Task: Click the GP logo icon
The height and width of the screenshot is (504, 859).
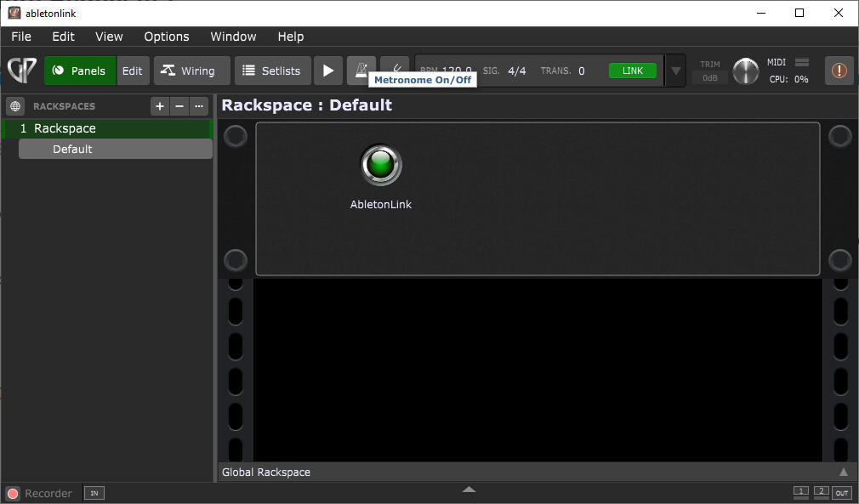Action: pyautogui.click(x=22, y=71)
